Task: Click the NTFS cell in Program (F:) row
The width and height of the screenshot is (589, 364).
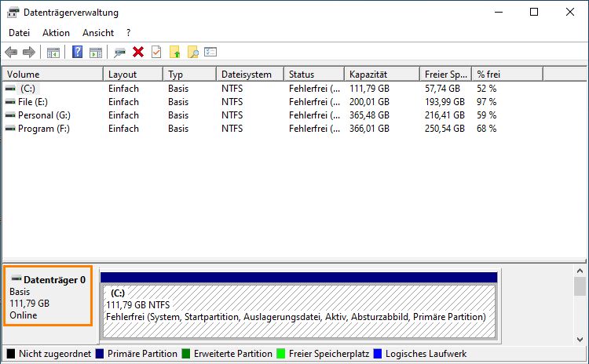Action: coord(232,129)
